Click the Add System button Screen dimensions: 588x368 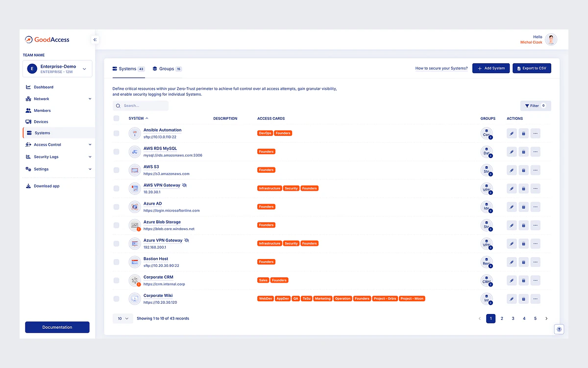(x=491, y=68)
